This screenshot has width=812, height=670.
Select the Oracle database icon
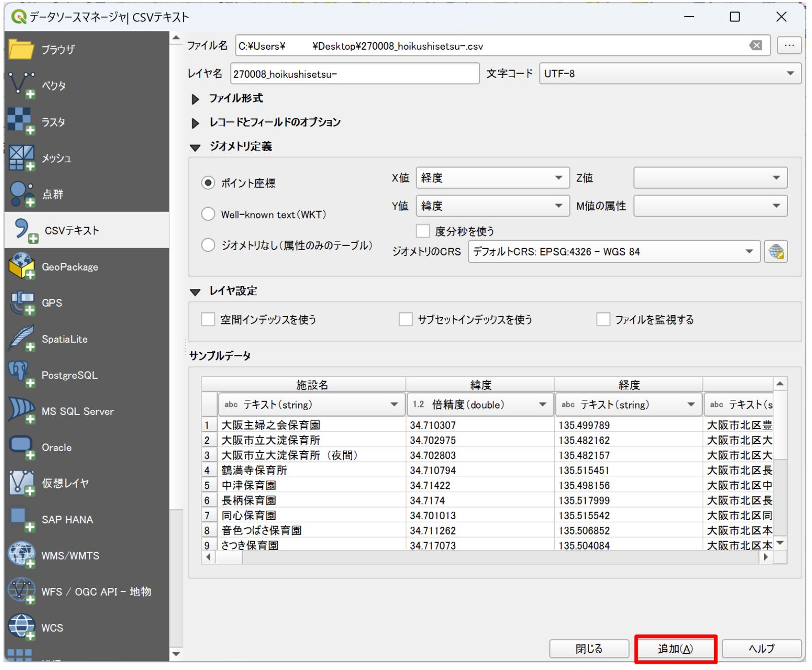[21, 447]
